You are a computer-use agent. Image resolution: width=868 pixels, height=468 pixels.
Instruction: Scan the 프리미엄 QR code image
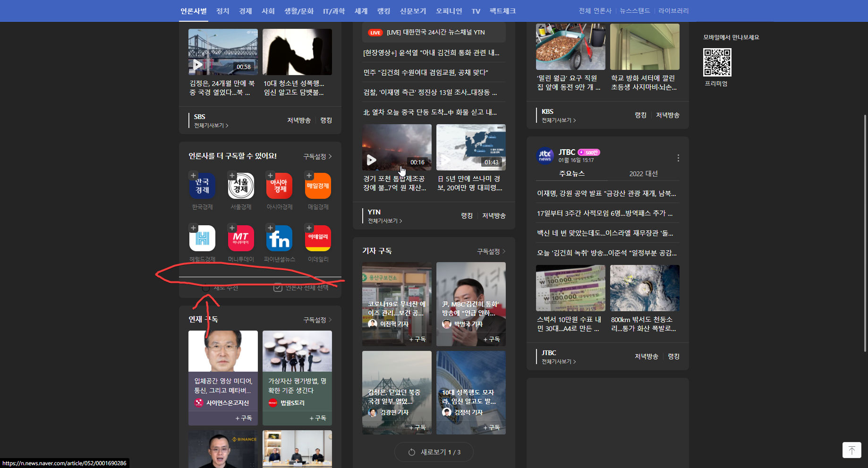coord(717,62)
